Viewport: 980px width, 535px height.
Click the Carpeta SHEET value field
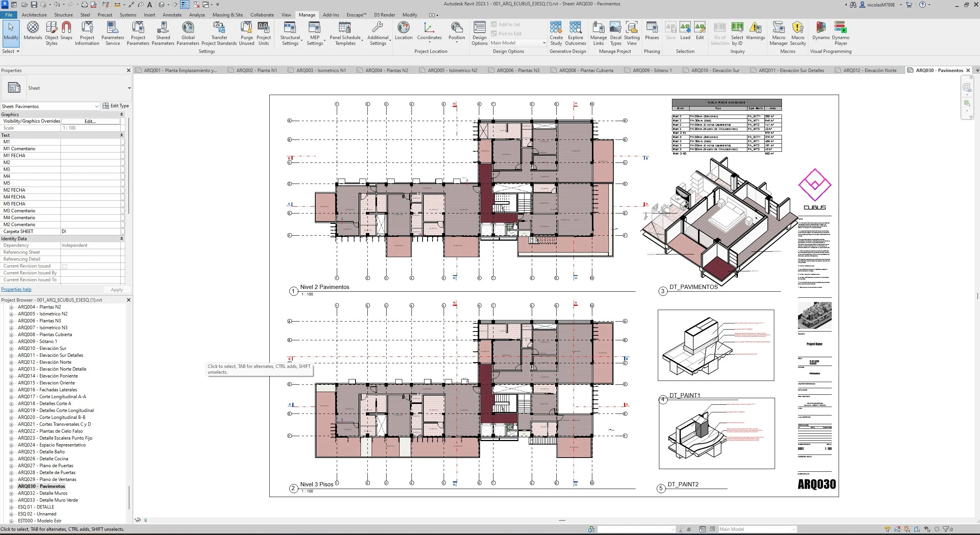[x=90, y=231]
